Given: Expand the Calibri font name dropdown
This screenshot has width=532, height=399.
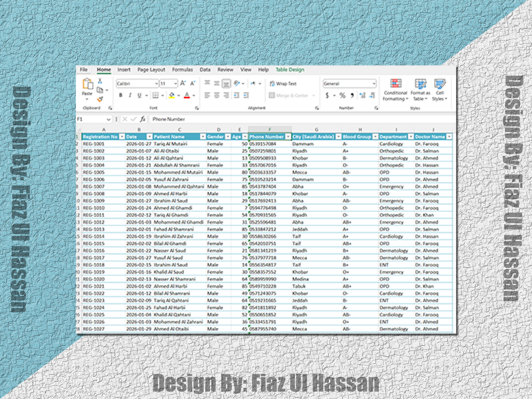Looking at the screenshot, I should tap(156, 84).
